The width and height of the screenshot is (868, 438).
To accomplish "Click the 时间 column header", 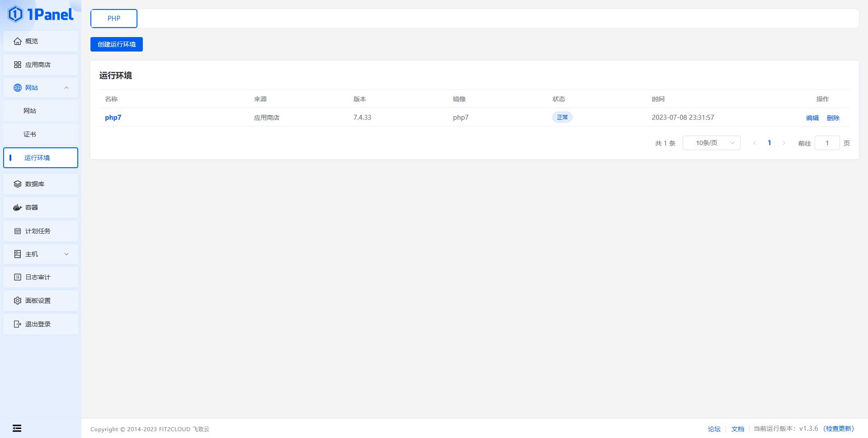I will (658, 99).
